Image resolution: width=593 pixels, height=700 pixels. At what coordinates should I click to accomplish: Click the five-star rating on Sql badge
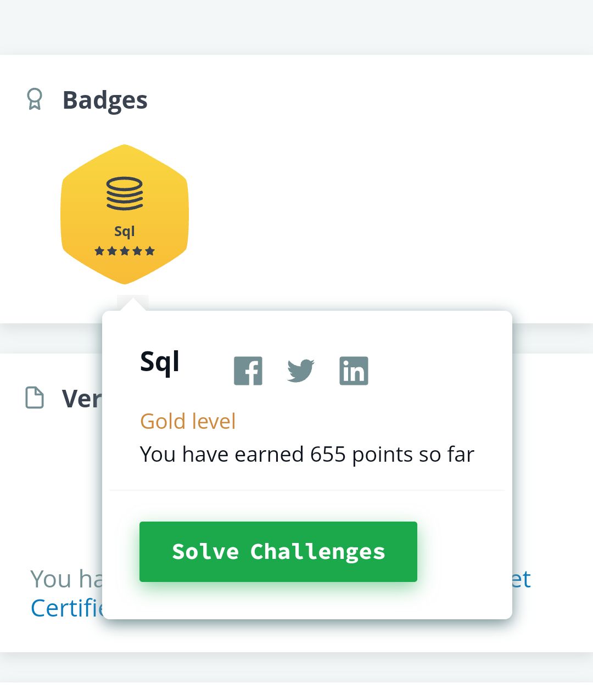[125, 251]
